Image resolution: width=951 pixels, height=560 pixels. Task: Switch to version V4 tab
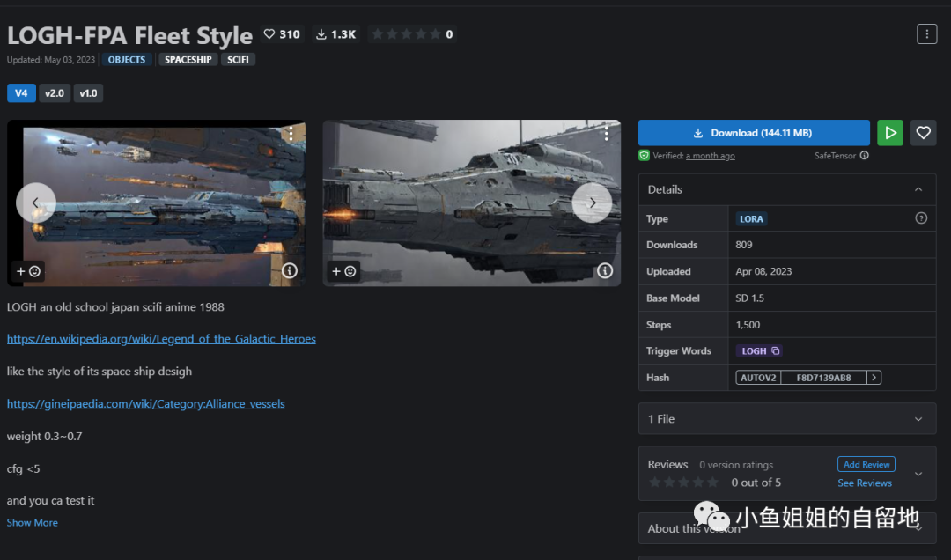point(21,93)
